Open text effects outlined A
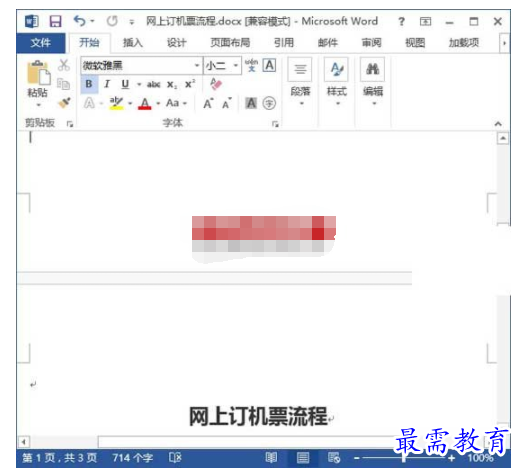 click(89, 103)
